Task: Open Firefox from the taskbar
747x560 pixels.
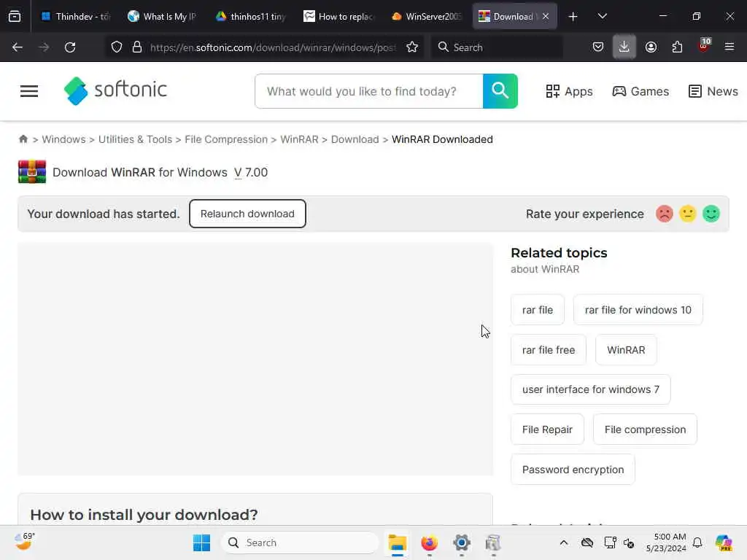Action: tap(429, 542)
